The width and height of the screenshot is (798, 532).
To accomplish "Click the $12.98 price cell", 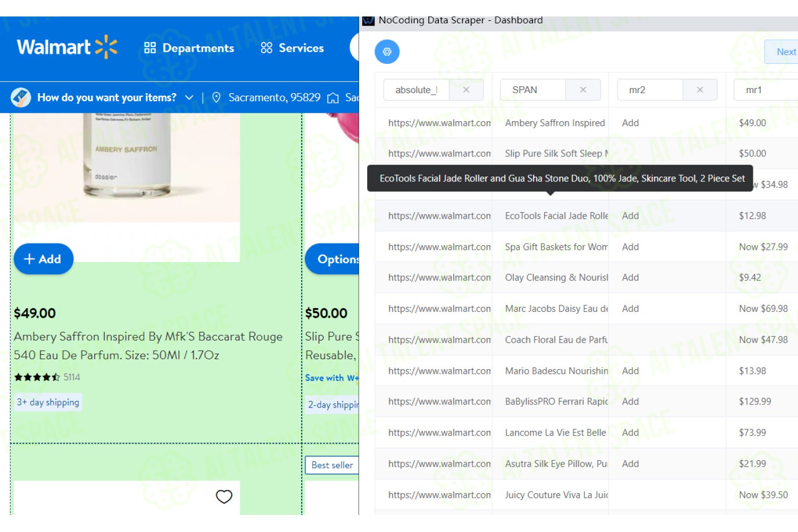I will pyautogui.click(x=762, y=216).
